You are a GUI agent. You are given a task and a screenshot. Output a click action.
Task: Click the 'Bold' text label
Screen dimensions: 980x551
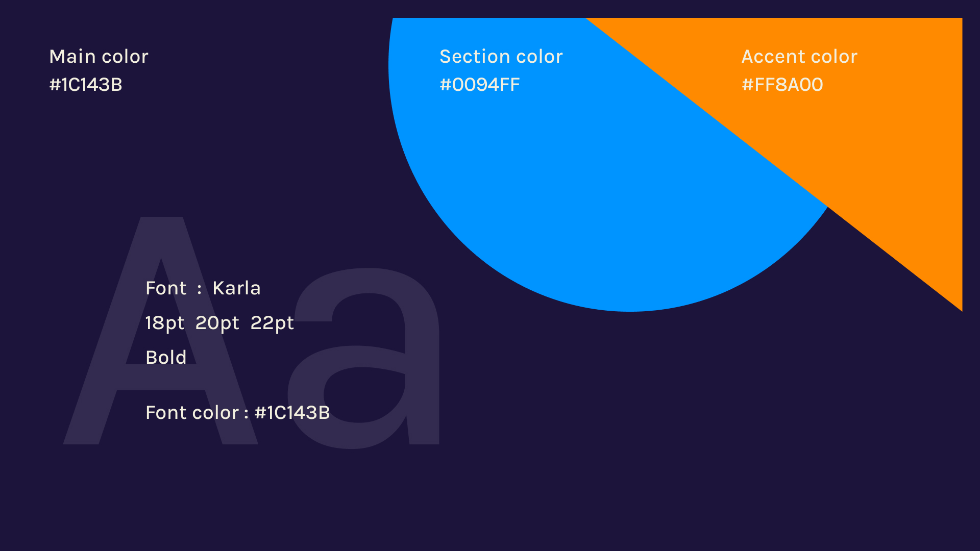pyautogui.click(x=166, y=358)
